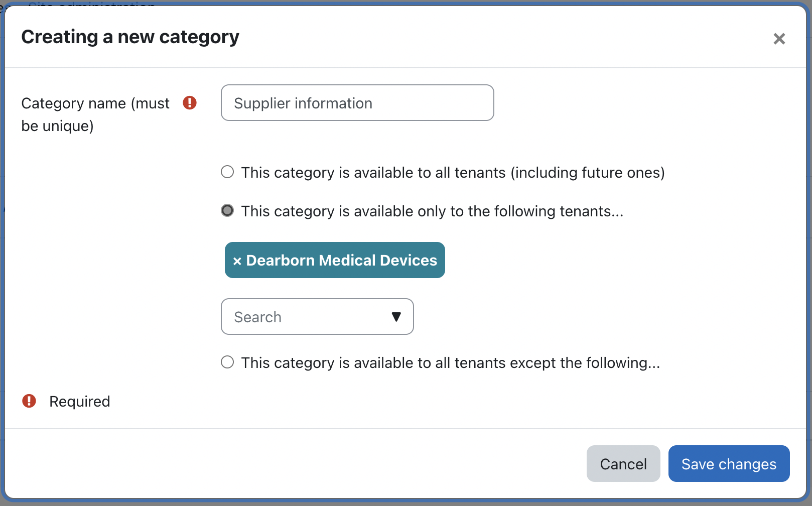Click empty footer space left of Cancel
The height and width of the screenshot is (506, 812).
point(301,464)
